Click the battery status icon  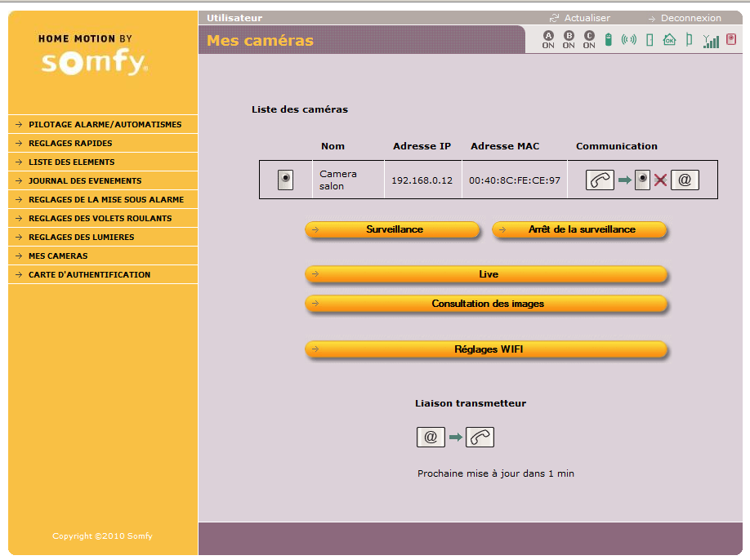point(608,39)
